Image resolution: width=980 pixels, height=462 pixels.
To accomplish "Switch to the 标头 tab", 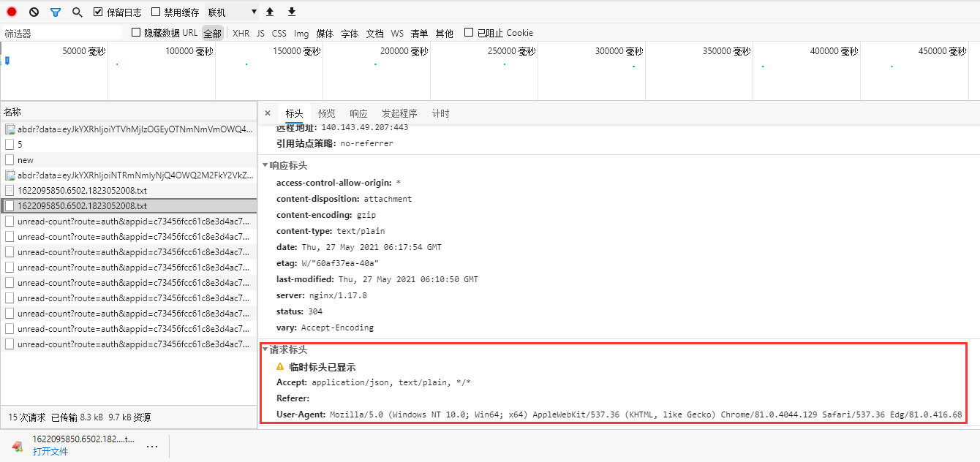I will pyautogui.click(x=294, y=113).
